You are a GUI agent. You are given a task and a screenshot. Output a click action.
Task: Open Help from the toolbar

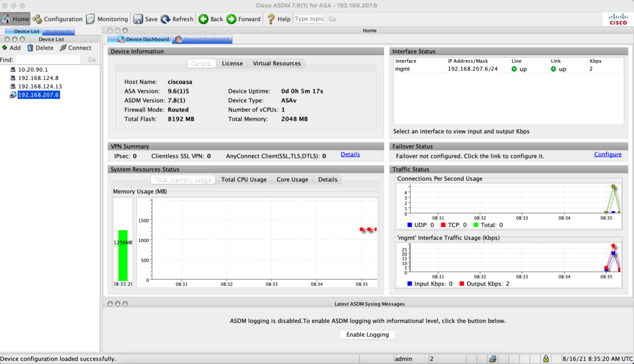click(x=279, y=19)
